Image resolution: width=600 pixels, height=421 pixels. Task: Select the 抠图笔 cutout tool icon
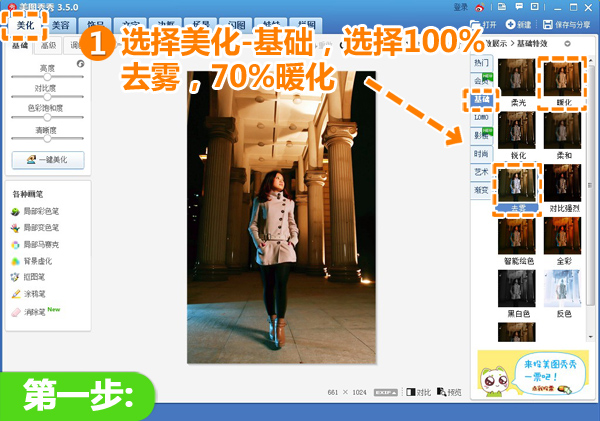(x=15, y=277)
